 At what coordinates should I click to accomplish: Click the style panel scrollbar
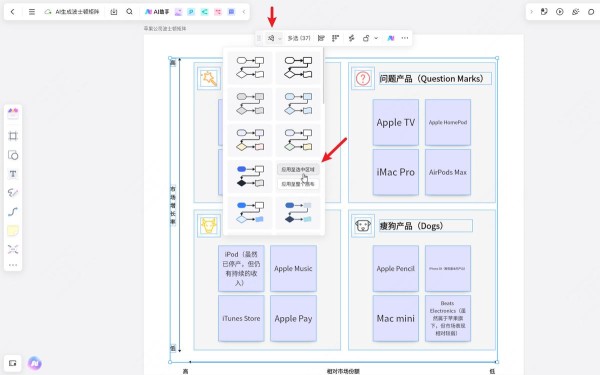[323, 77]
